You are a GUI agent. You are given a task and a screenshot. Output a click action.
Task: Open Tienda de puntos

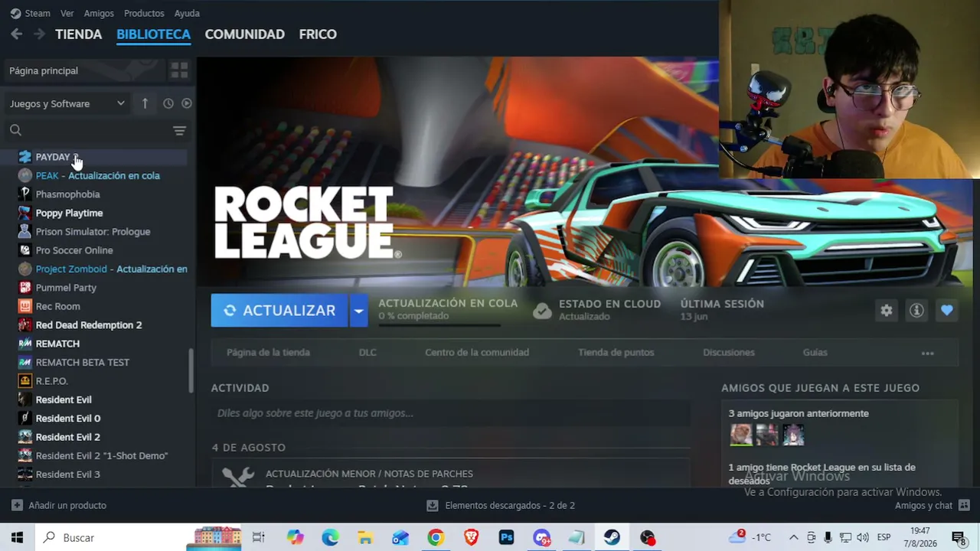(x=616, y=353)
